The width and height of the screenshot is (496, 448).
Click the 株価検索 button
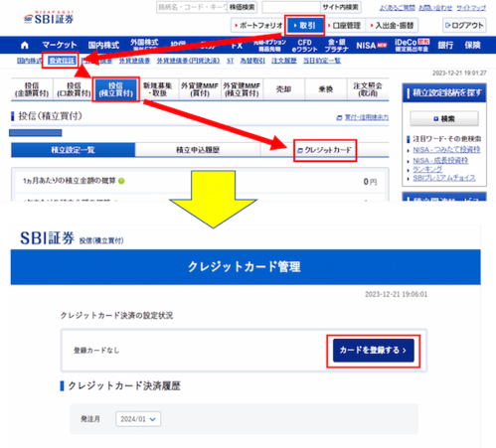coord(243,7)
